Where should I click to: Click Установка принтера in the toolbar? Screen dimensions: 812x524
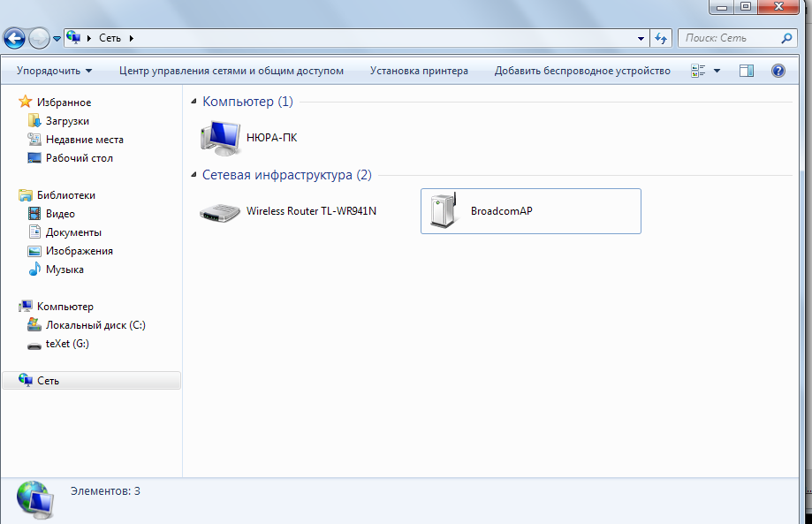pyautogui.click(x=419, y=71)
